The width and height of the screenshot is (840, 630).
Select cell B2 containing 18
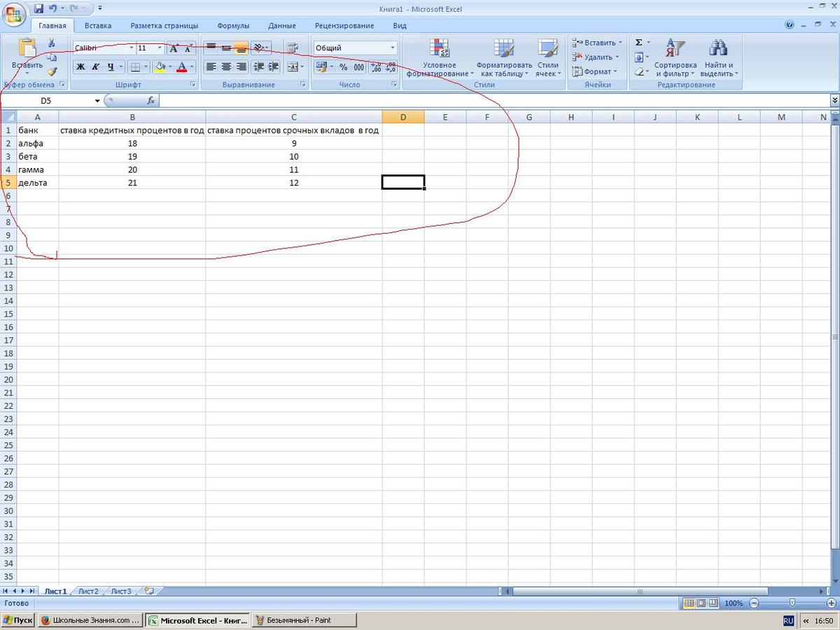click(x=132, y=143)
